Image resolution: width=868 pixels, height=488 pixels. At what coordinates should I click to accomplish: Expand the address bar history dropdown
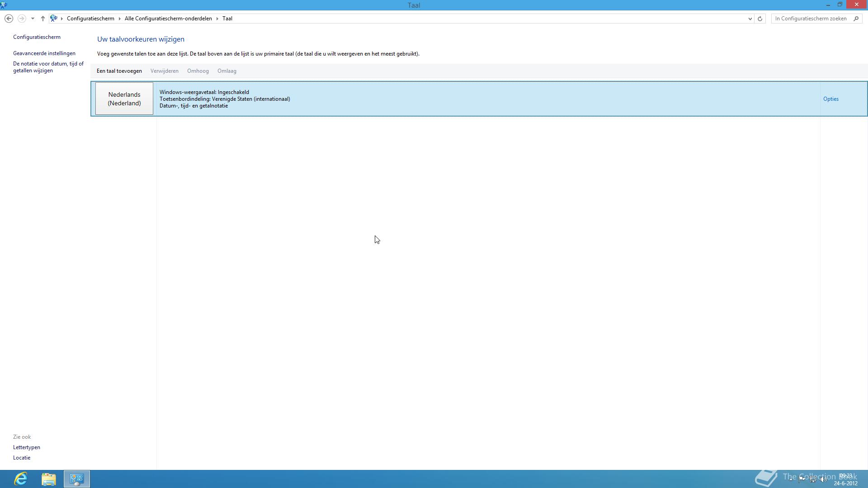point(750,19)
